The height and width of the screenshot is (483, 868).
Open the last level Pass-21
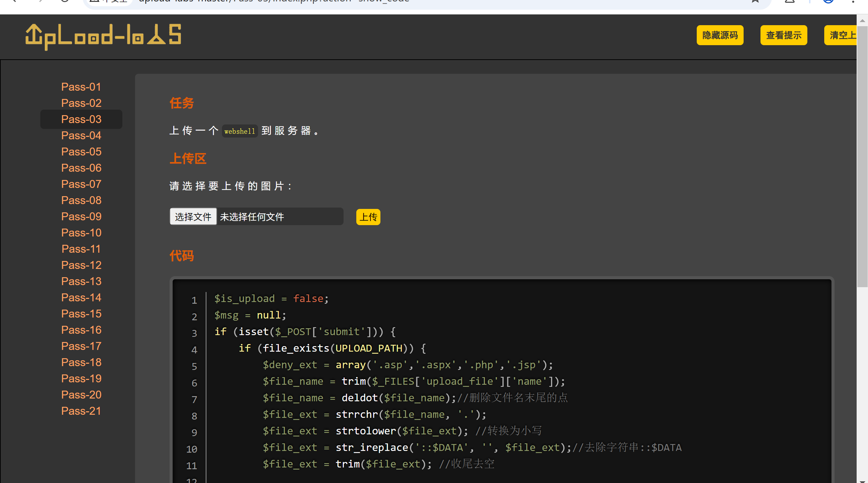click(81, 411)
